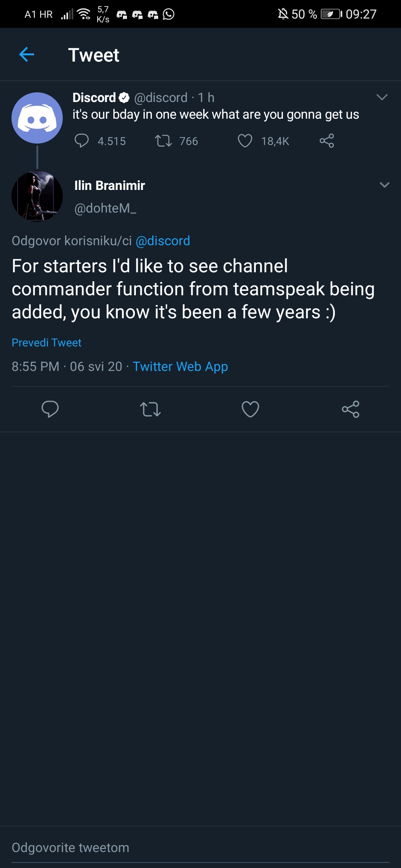Expand options chevron for Ilin Branimir's tweet
Image resolution: width=401 pixels, height=868 pixels.
coord(385,185)
